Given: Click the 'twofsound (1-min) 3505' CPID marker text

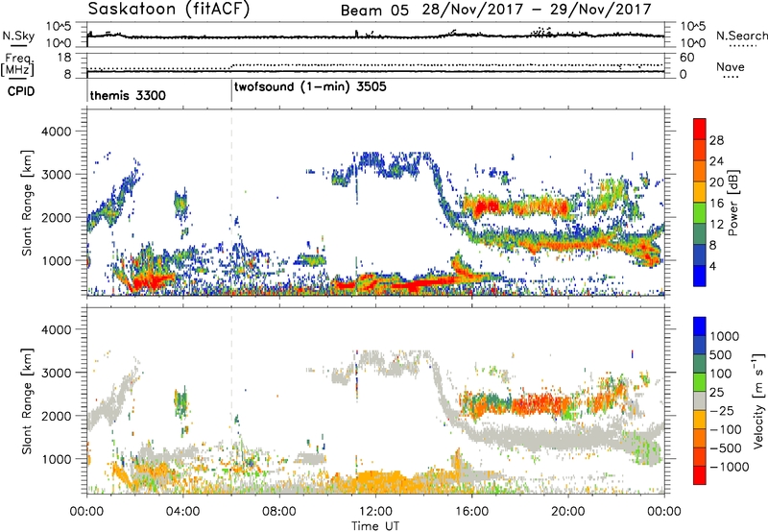Looking at the screenshot, I should pyautogui.click(x=310, y=87).
